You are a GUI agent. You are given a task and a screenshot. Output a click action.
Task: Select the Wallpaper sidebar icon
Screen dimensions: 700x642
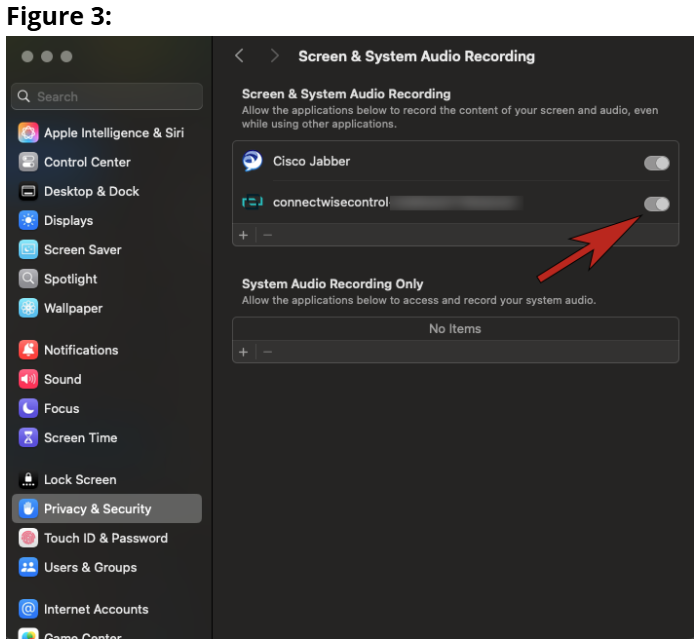pos(28,308)
